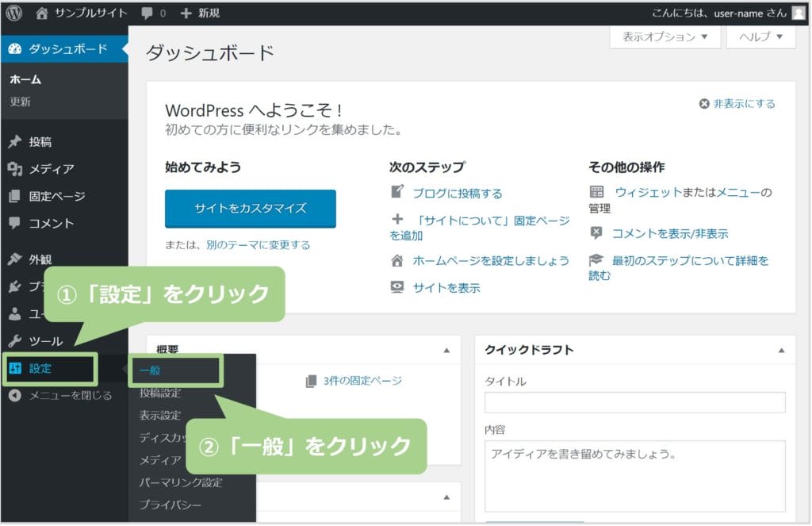Select メディア in the settings submenu
The width and height of the screenshot is (812, 526).
(x=160, y=460)
